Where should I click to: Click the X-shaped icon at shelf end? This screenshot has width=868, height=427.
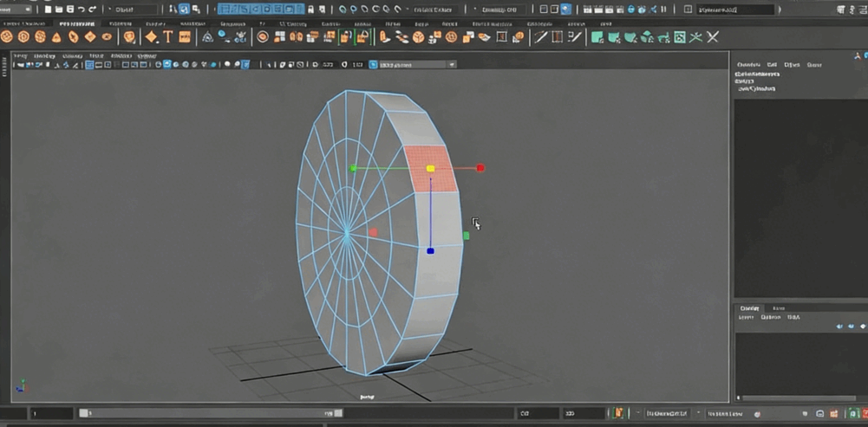tap(713, 37)
